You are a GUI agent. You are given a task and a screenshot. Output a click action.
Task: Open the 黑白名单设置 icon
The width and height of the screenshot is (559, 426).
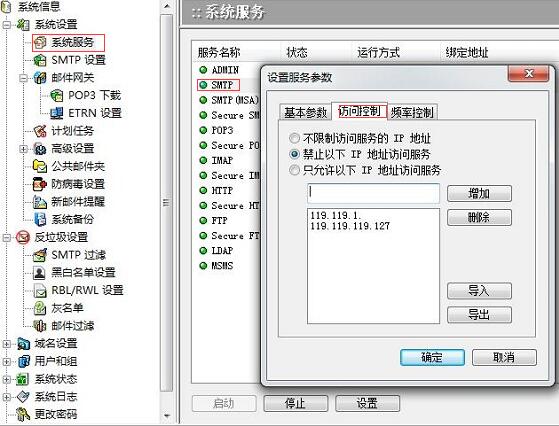40,273
